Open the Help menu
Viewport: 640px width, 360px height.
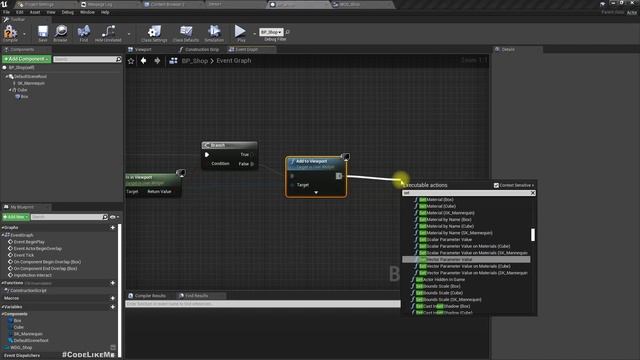[x=105, y=12]
